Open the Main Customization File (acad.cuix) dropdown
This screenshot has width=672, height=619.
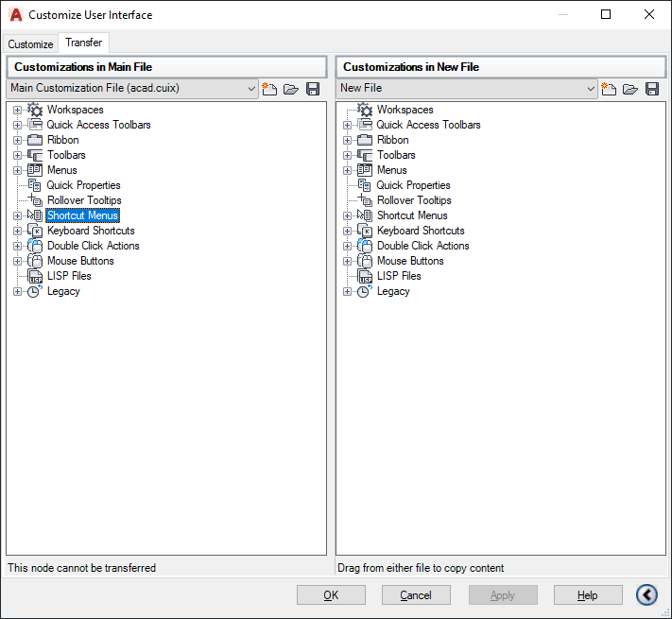tap(132, 88)
